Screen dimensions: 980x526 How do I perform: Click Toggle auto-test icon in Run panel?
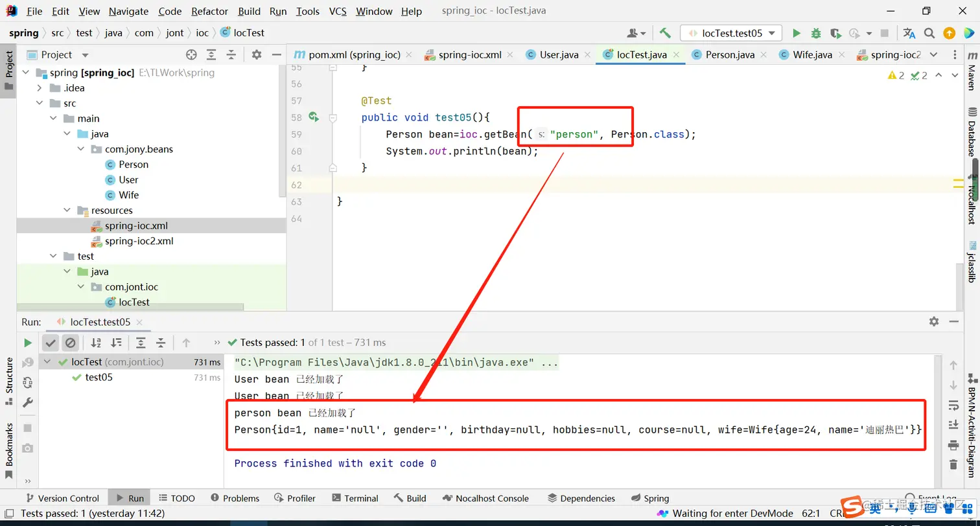[28, 382]
